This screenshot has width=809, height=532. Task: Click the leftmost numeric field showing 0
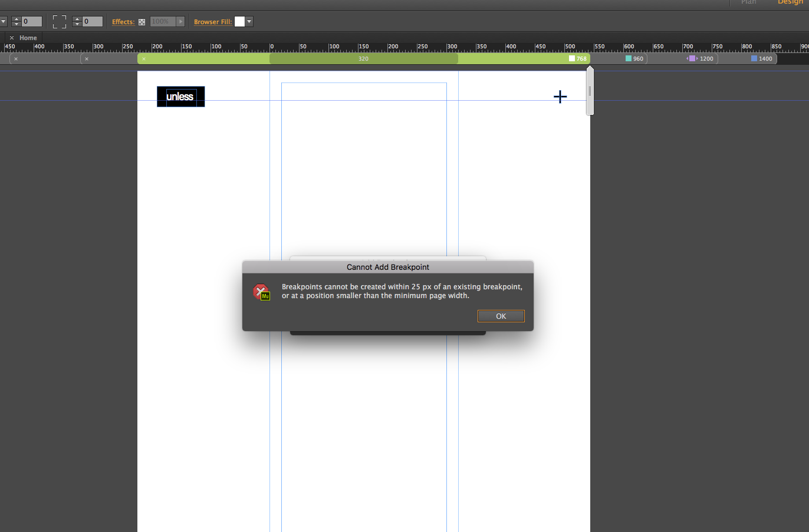click(32, 21)
